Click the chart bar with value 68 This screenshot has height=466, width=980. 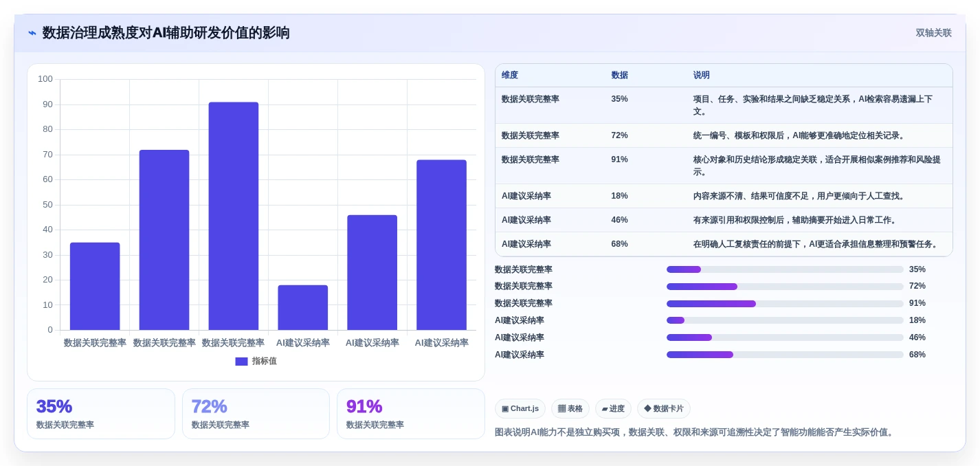pos(441,245)
